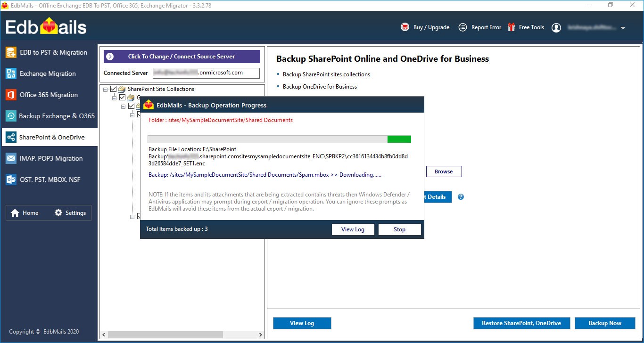Toggle the SharePoint Site Collections checkbox

[x=113, y=89]
